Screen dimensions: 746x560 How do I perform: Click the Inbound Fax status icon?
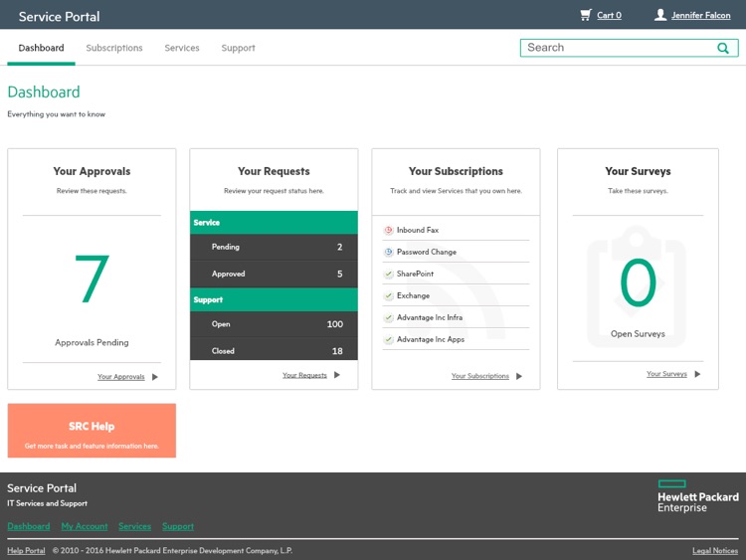click(x=389, y=230)
